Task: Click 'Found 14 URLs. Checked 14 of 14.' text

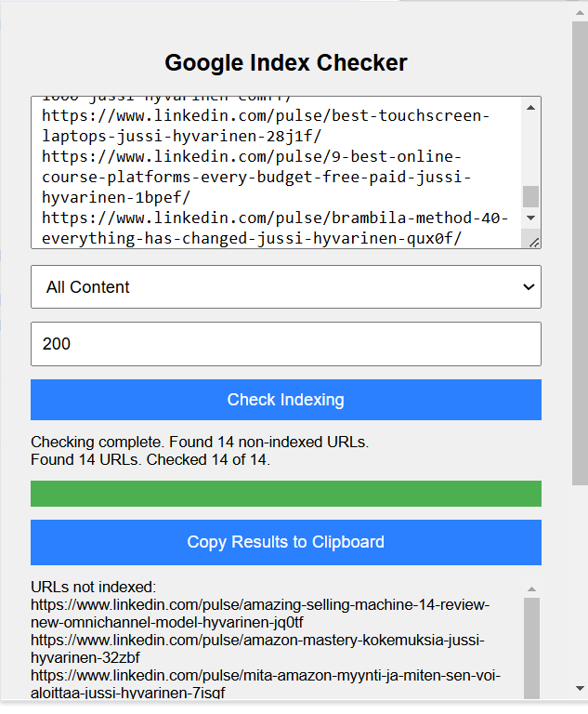Action: [150, 460]
